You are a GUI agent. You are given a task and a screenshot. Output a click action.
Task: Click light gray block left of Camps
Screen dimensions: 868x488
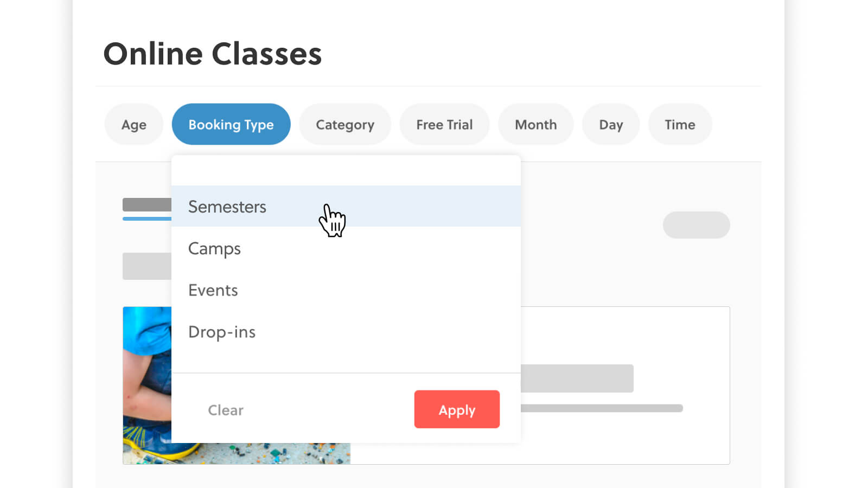click(x=147, y=266)
